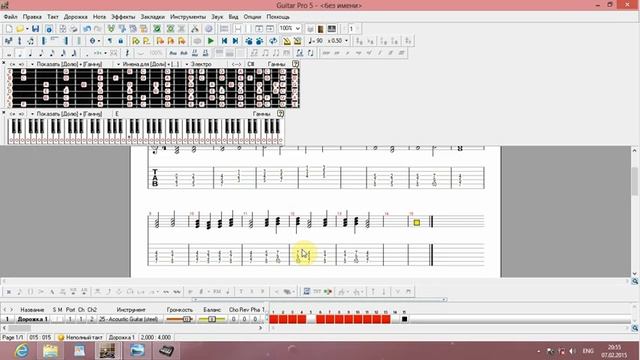Click the paragraph mark icon
The width and height of the screenshot is (640, 360).
pyautogui.click(x=109, y=41)
